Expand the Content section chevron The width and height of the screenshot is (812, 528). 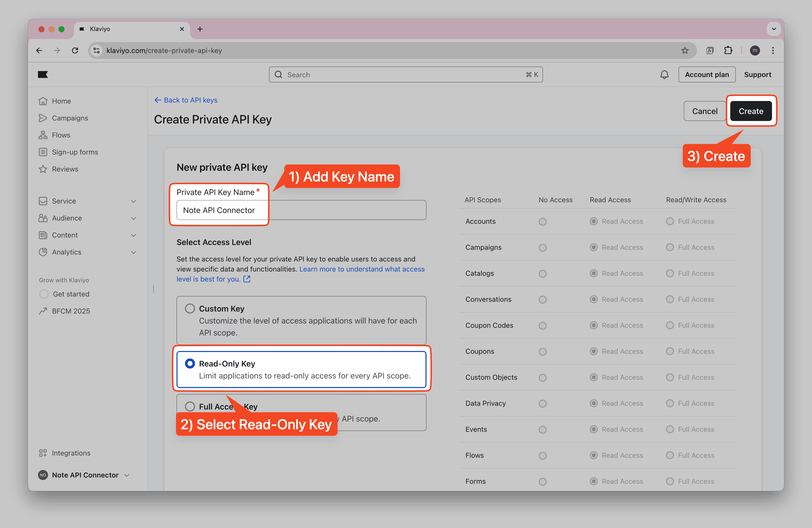click(133, 235)
